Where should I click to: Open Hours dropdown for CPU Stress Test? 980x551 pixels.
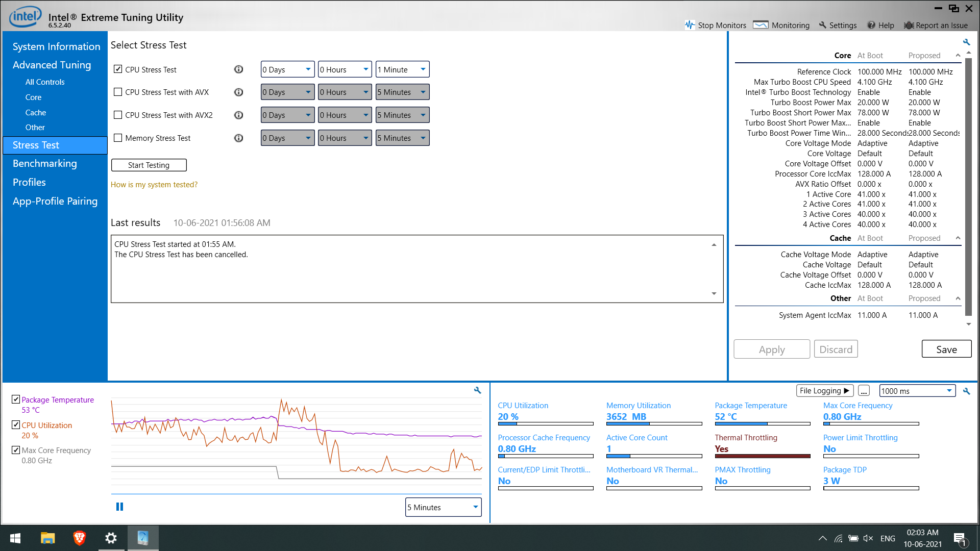click(345, 69)
